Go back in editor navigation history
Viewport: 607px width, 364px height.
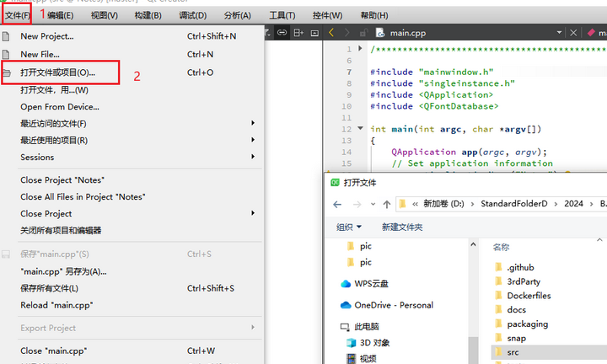tap(331, 33)
